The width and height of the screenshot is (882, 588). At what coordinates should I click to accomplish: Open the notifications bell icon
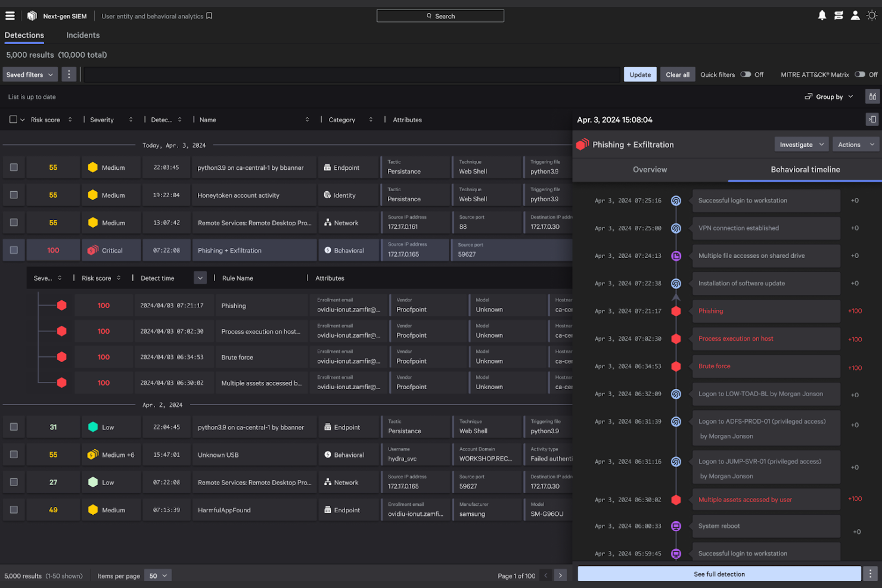(x=822, y=15)
